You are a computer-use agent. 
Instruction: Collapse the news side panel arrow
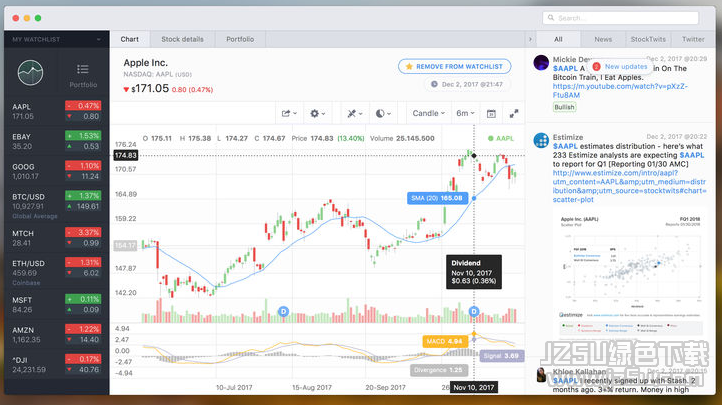(530, 40)
